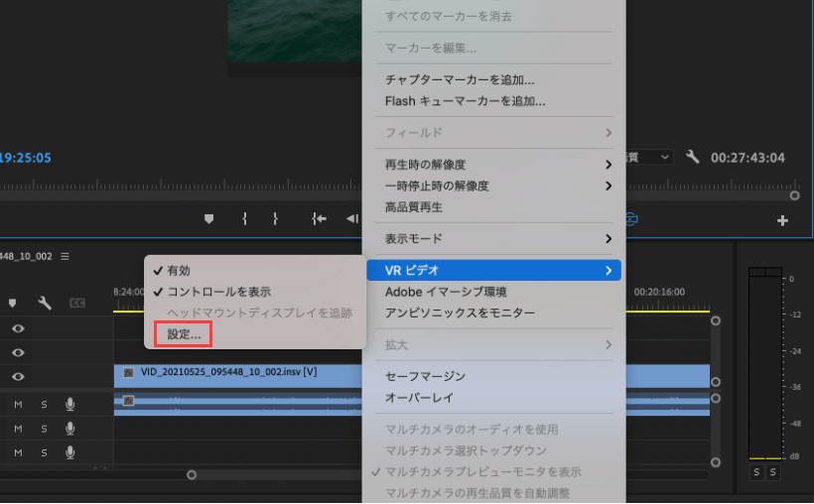Expand 表示モード submenu
Image resolution: width=814 pixels, height=504 pixels.
(x=493, y=239)
